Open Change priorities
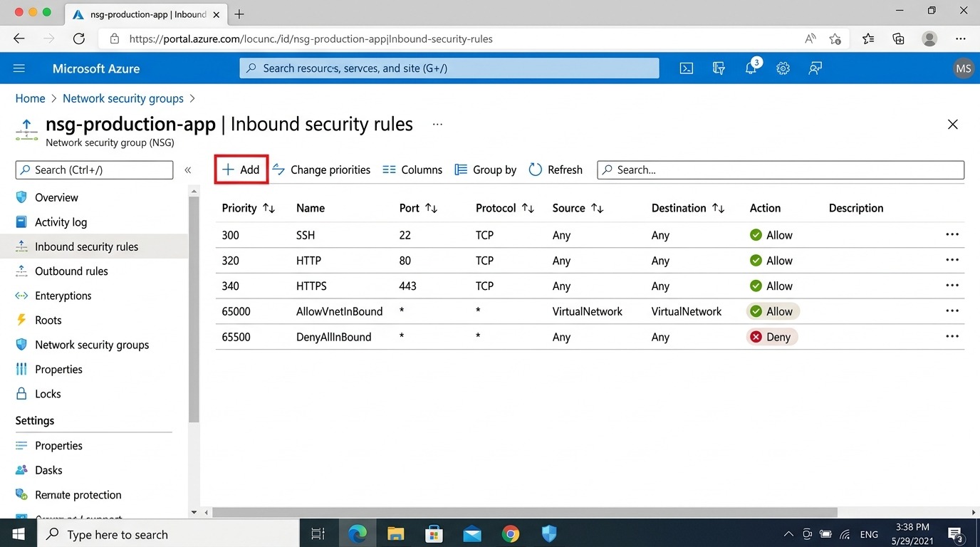The image size is (980, 547). (x=321, y=170)
